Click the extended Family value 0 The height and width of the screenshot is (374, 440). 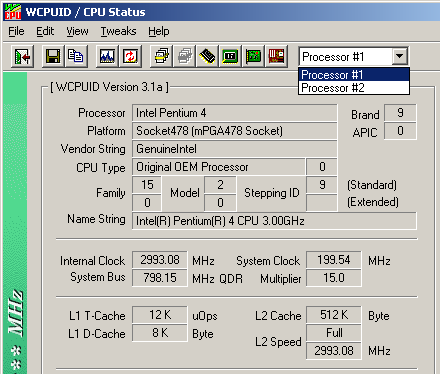tap(147, 203)
